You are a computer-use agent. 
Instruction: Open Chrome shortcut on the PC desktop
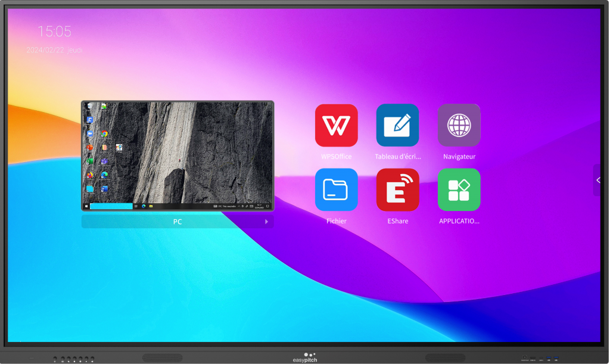(x=104, y=134)
